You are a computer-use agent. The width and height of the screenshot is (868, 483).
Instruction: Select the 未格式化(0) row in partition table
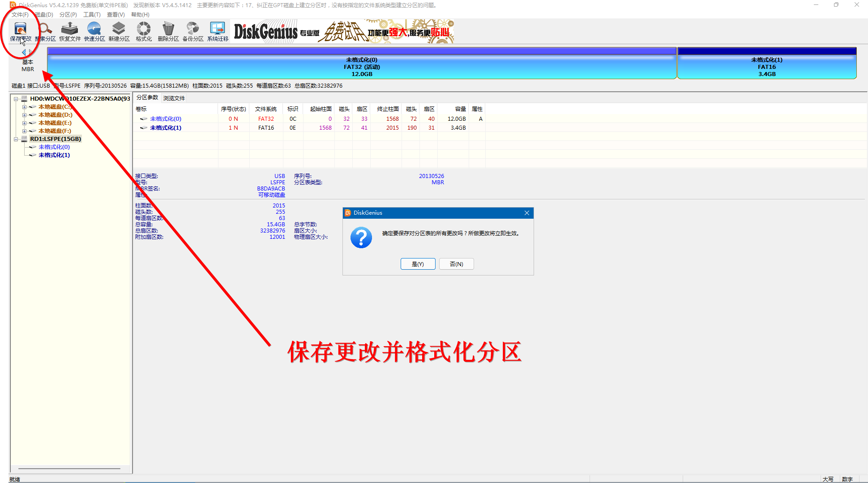(x=309, y=119)
